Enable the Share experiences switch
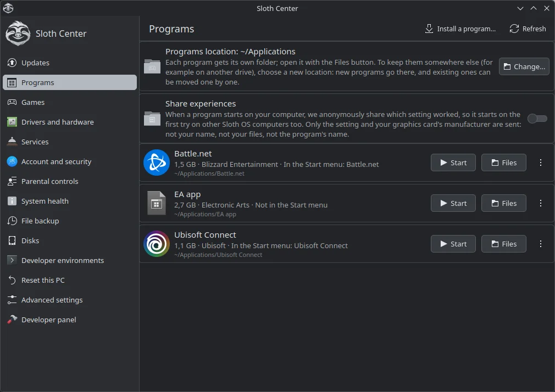This screenshot has height=392, width=555. pos(537,119)
